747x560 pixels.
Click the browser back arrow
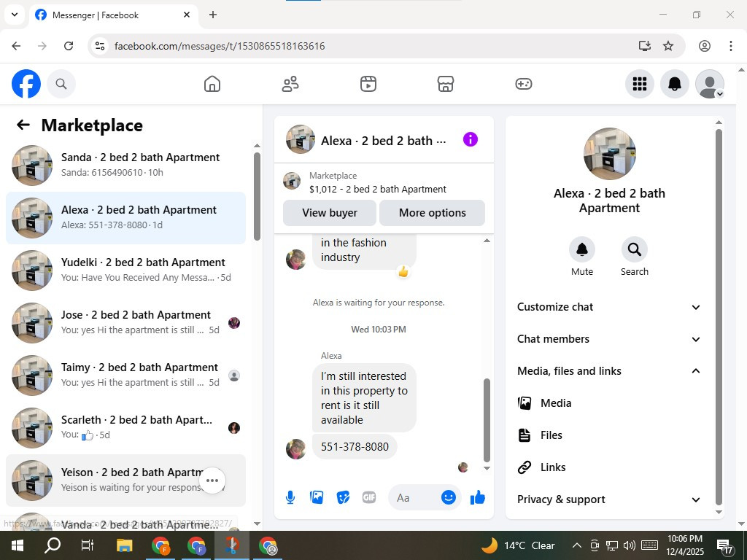[x=16, y=46]
